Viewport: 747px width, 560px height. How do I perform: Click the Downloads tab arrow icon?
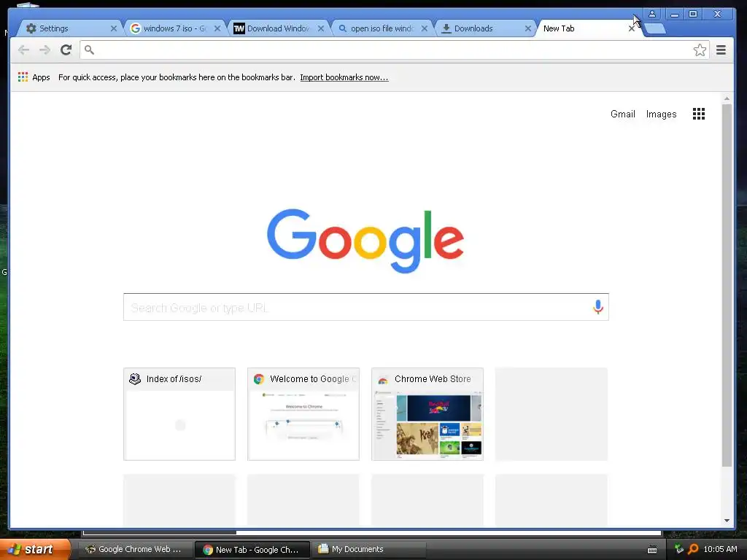446,28
